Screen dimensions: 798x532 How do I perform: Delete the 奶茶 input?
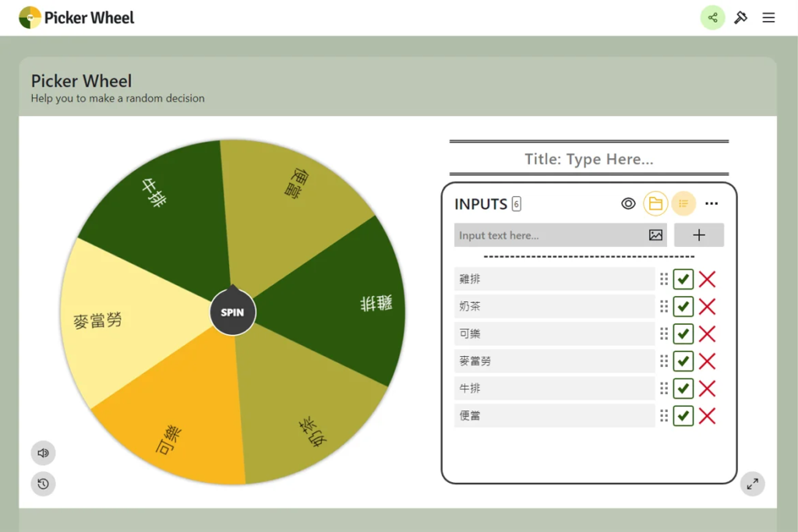click(707, 306)
